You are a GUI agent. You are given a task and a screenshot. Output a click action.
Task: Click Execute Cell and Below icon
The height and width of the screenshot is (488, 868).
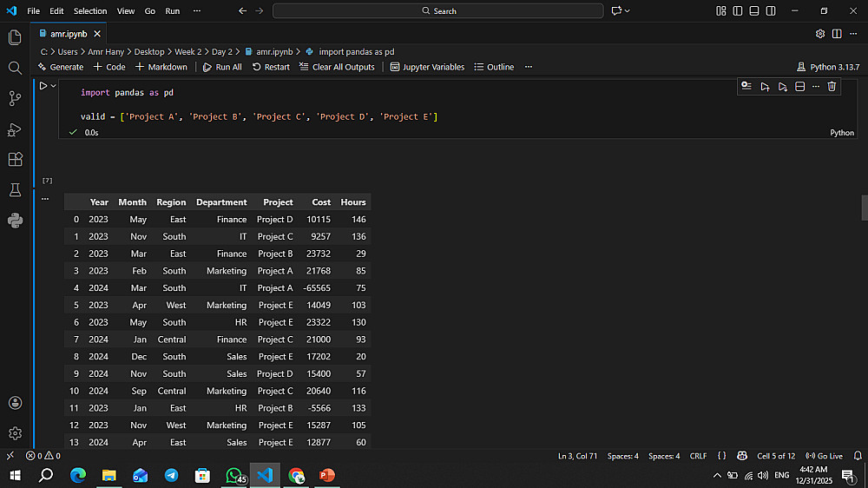click(783, 87)
